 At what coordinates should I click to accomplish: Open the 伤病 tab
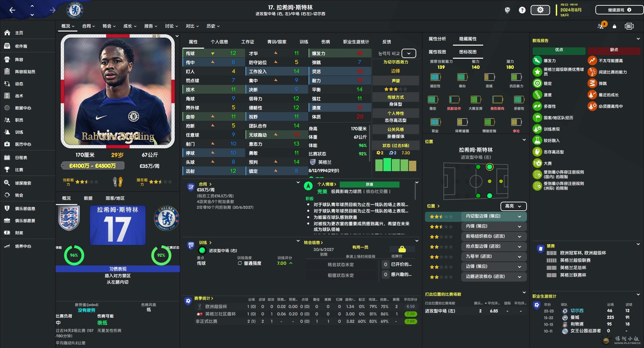point(325,42)
